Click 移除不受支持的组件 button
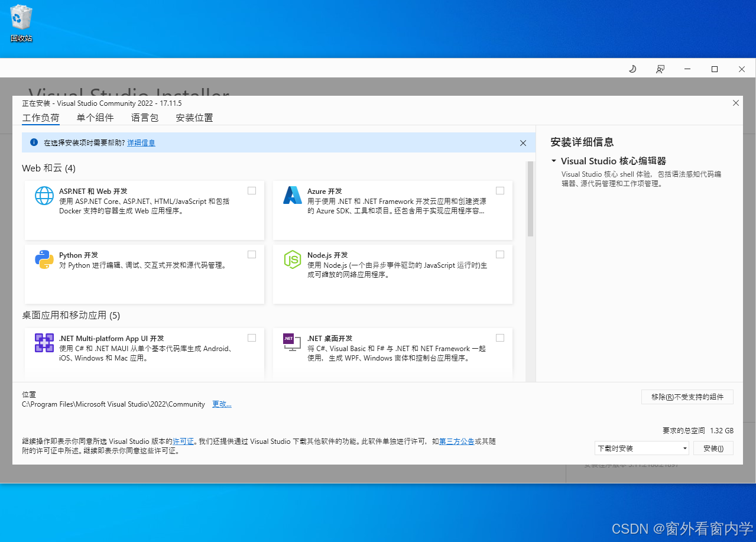This screenshot has height=542, width=756. 687,397
